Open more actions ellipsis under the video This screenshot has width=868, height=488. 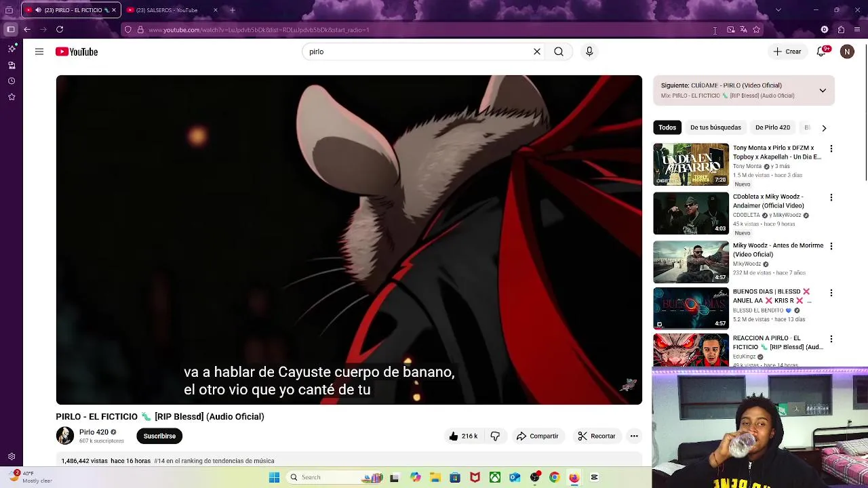pos(634,436)
